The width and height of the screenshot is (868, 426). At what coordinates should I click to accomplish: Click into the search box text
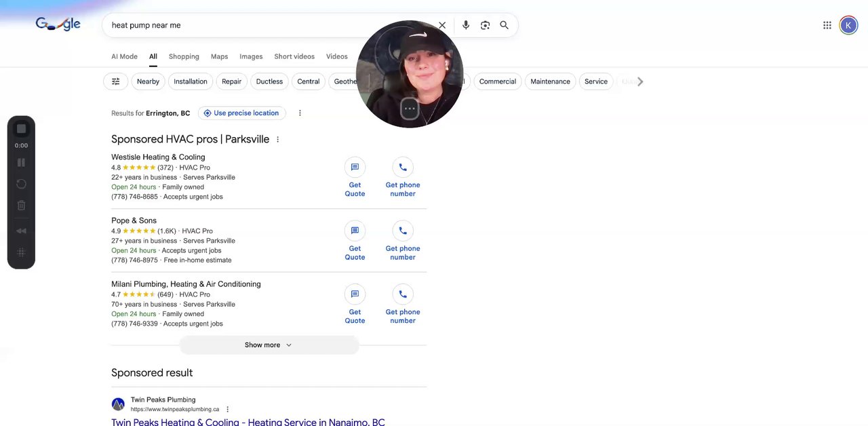[x=146, y=25]
